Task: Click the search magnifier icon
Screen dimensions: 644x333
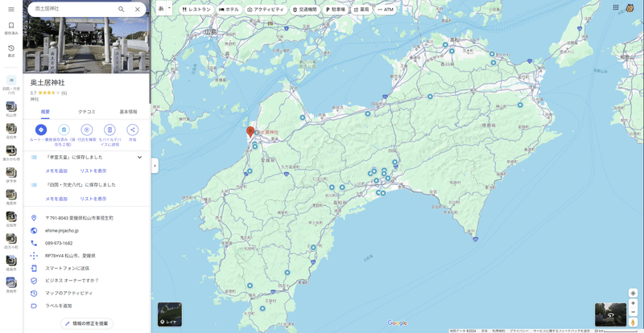Action: 122,9
